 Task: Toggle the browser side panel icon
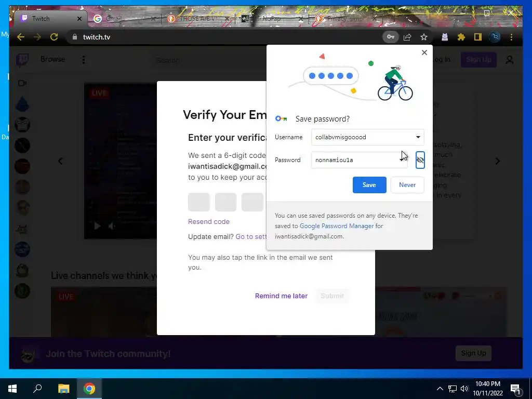coord(478,37)
